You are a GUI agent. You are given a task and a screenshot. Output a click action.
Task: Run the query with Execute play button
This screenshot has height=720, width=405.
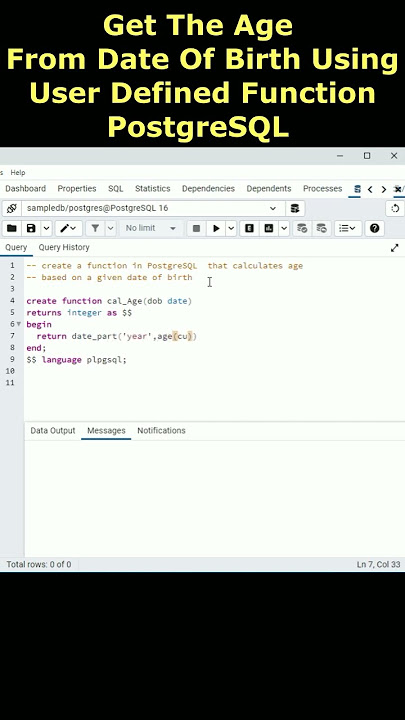pos(216,228)
